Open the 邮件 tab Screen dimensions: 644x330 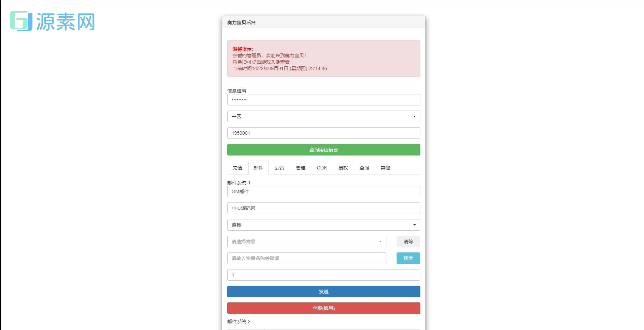(258, 167)
